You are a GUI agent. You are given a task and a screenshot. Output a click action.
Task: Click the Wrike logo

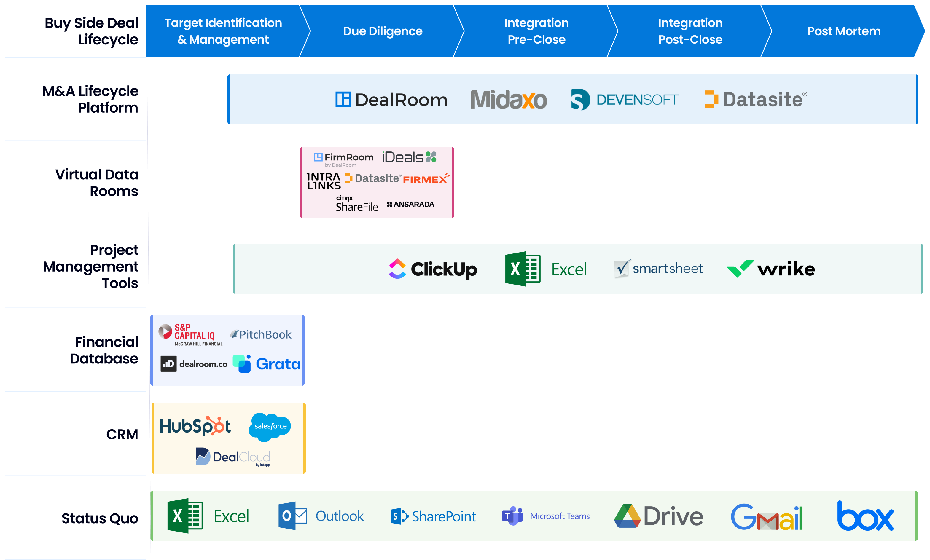point(770,269)
